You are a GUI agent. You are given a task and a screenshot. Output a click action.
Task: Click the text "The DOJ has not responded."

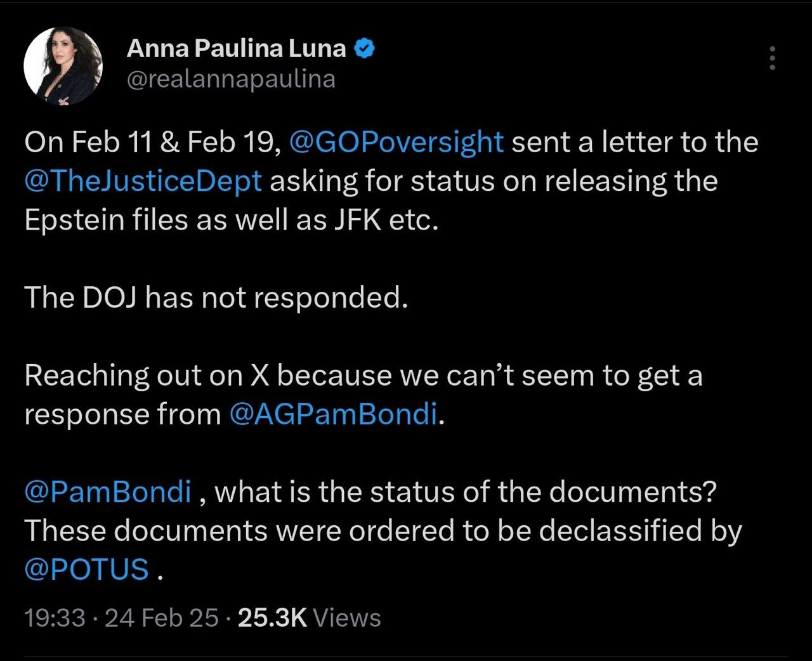coord(216,297)
